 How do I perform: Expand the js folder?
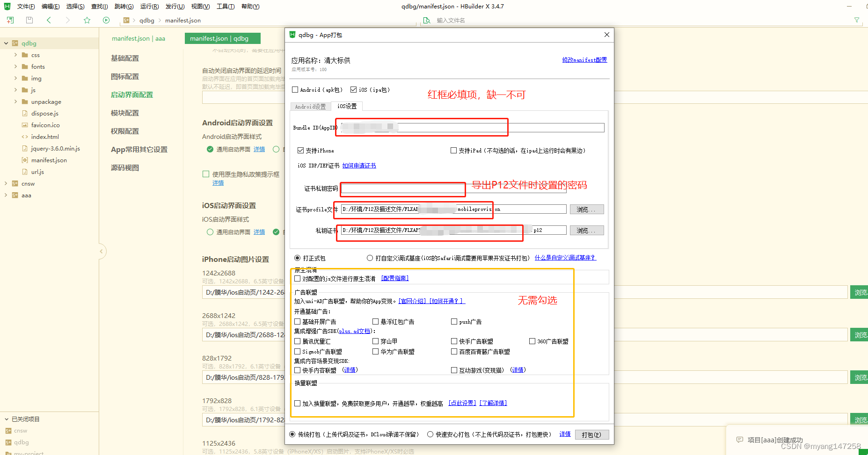click(15, 90)
